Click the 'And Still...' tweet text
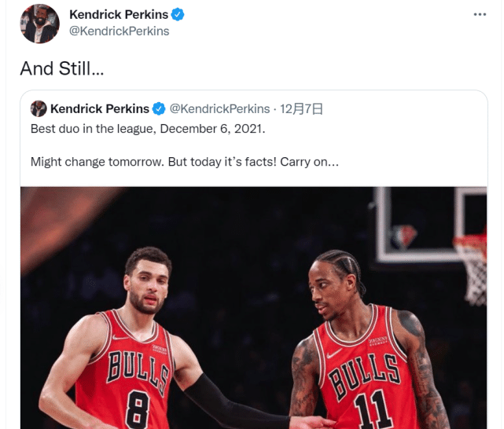The image size is (504, 429). coord(62,68)
